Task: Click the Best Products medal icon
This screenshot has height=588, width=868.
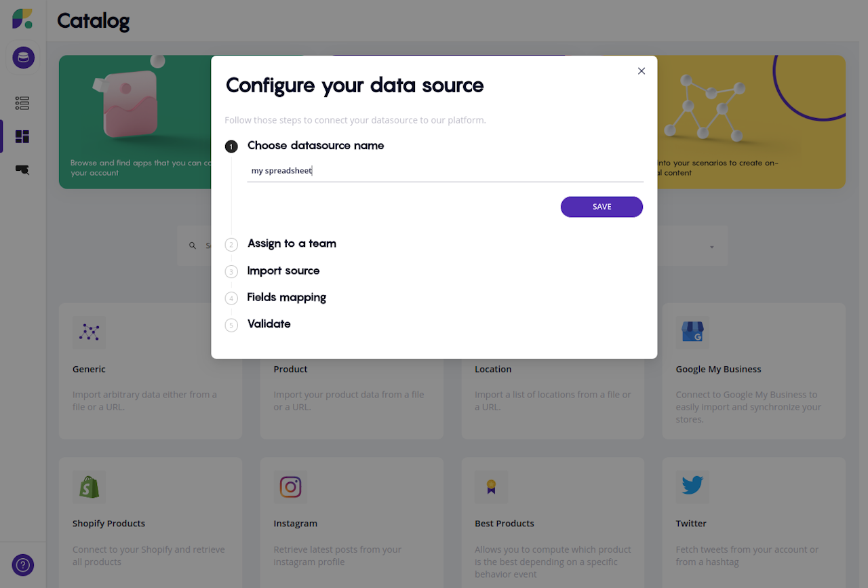Action: 491,487
